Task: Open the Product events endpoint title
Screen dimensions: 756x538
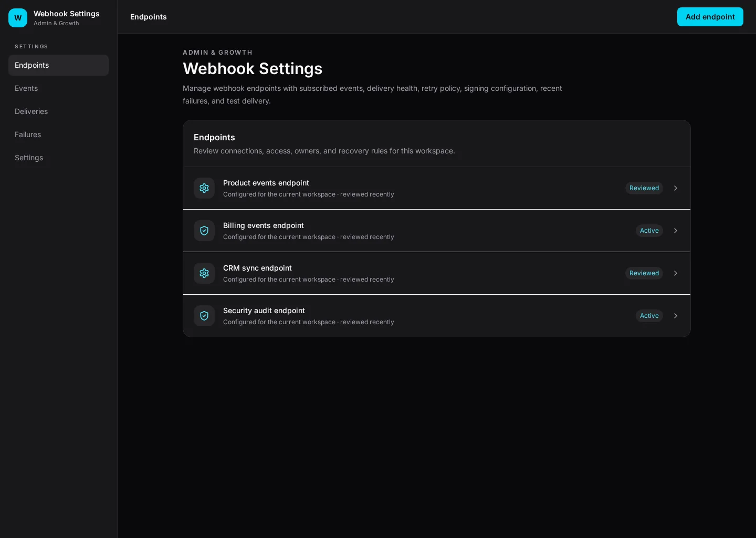Action: tap(266, 183)
